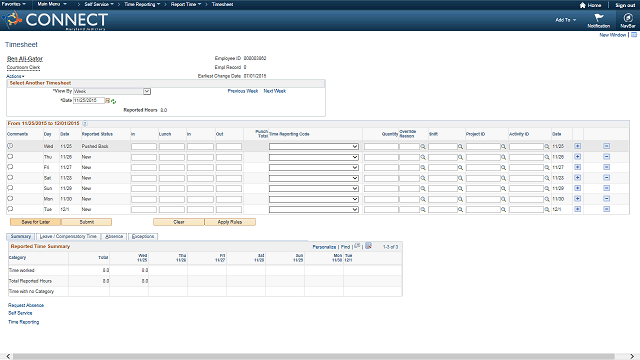
Task: Click the New Window page icon
Action: (x=634, y=35)
